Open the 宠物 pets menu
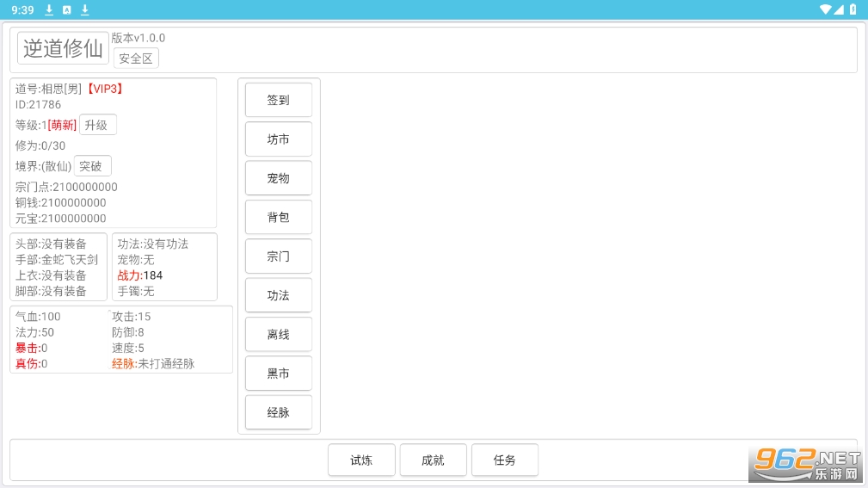The height and width of the screenshot is (488, 868). coord(279,178)
